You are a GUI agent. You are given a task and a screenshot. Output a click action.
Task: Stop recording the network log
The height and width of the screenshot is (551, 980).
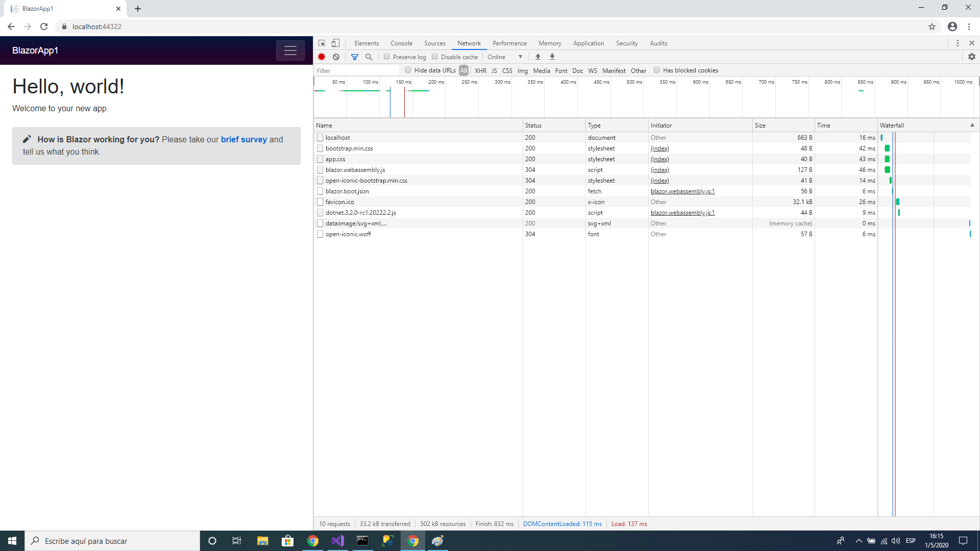tap(322, 57)
